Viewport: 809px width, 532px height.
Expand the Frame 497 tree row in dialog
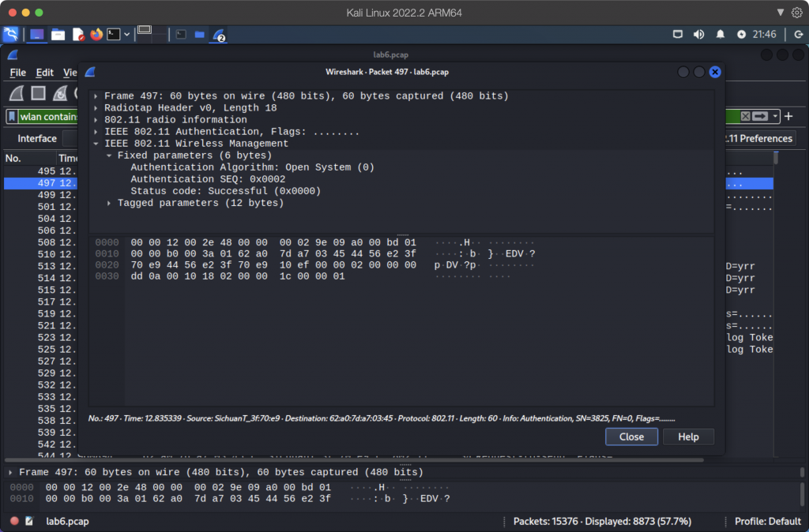coord(96,96)
